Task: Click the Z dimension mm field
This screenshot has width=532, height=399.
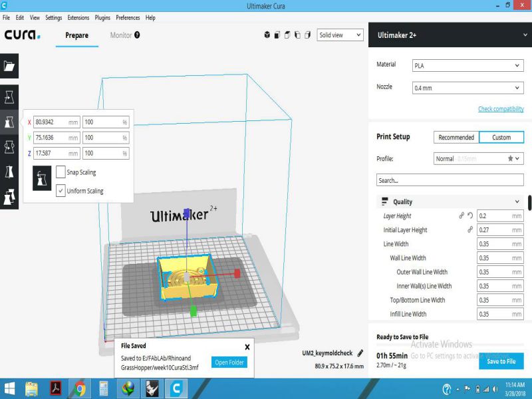Action: pyautogui.click(x=57, y=153)
